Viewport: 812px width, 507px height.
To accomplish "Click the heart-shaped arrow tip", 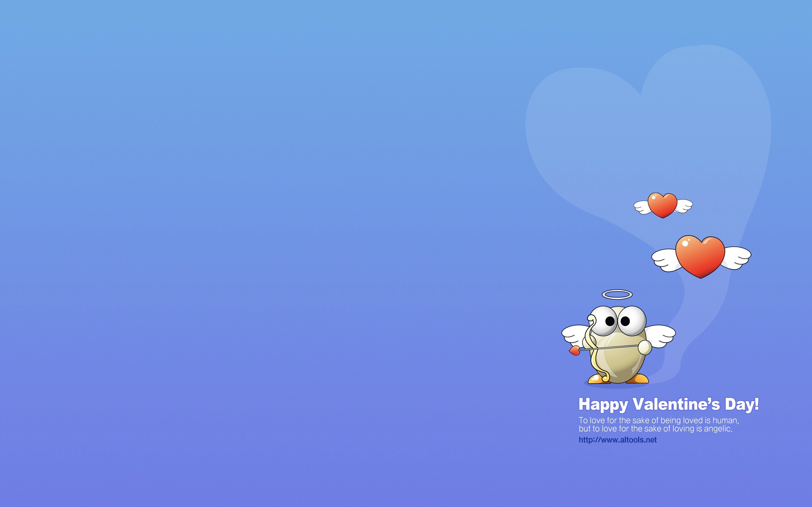I will tap(574, 351).
